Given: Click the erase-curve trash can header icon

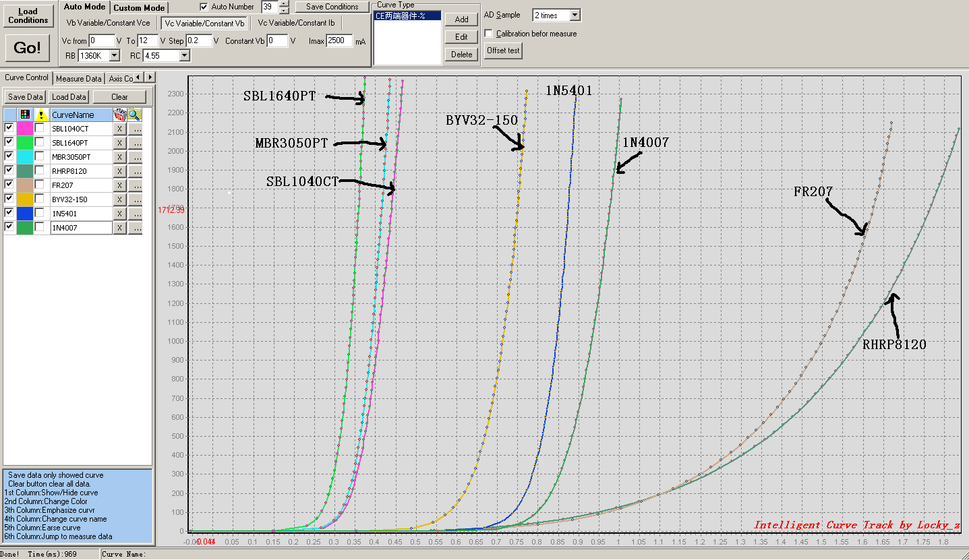Looking at the screenshot, I should (x=119, y=115).
